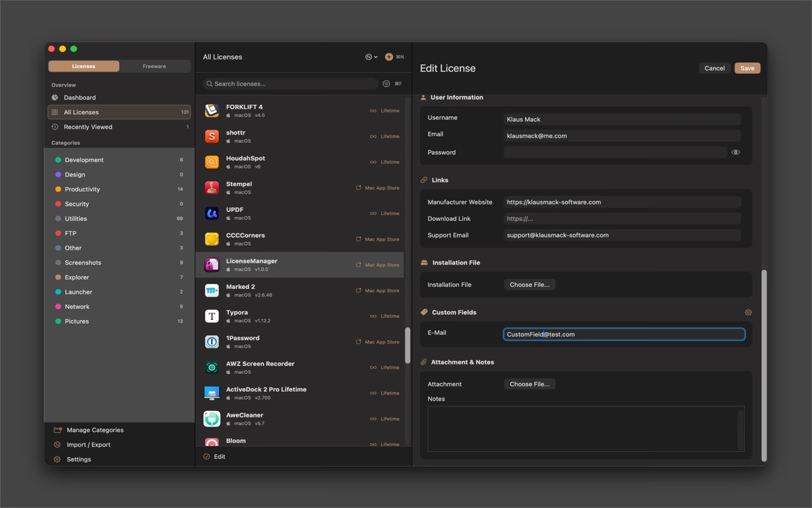812x508 pixels.
Task: Click the AWZ Screen Recorder icon
Action: click(x=212, y=368)
